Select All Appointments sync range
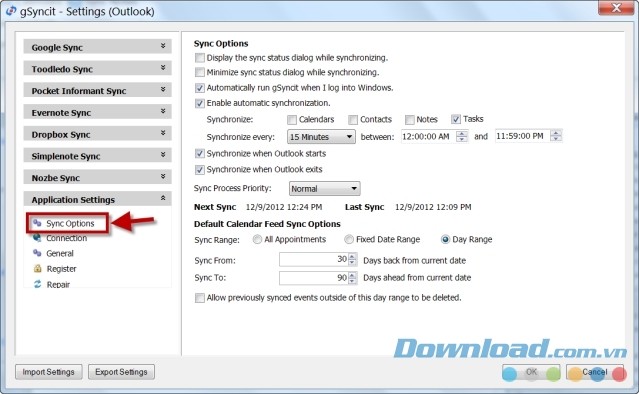This screenshot has width=639, height=394. (x=257, y=239)
